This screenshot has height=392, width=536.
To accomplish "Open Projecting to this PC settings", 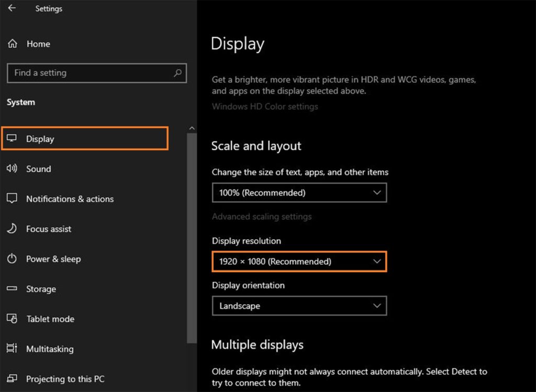I will (x=65, y=379).
